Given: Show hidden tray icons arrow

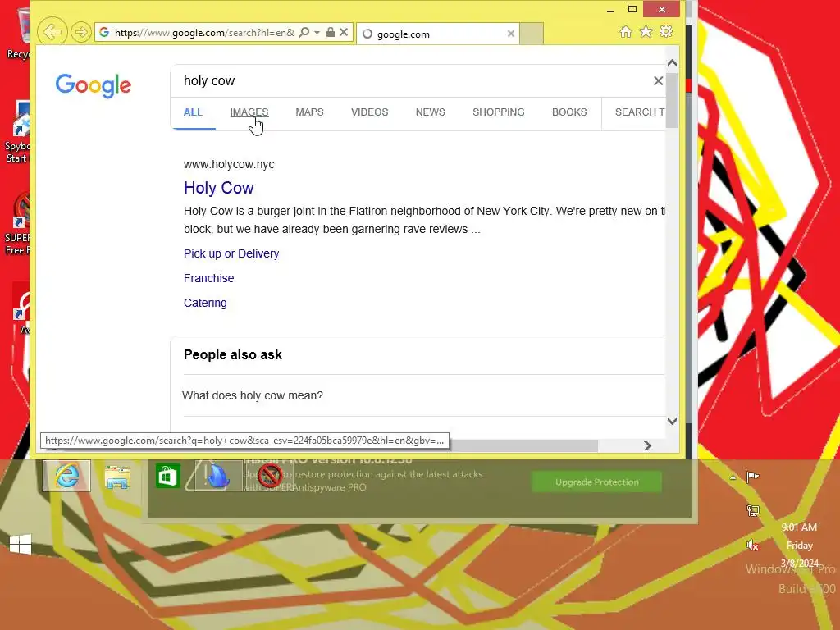Looking at the screenshot, I should [x=733, y=477].
